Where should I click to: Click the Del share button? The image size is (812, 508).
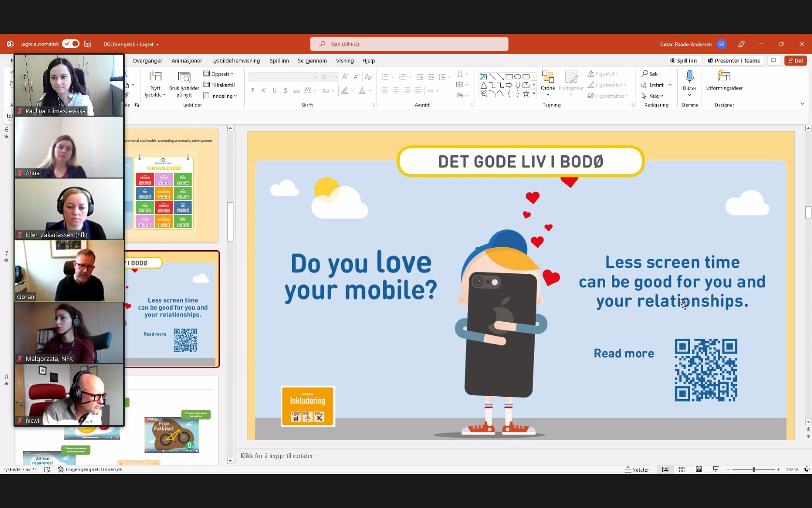point(796,61)
